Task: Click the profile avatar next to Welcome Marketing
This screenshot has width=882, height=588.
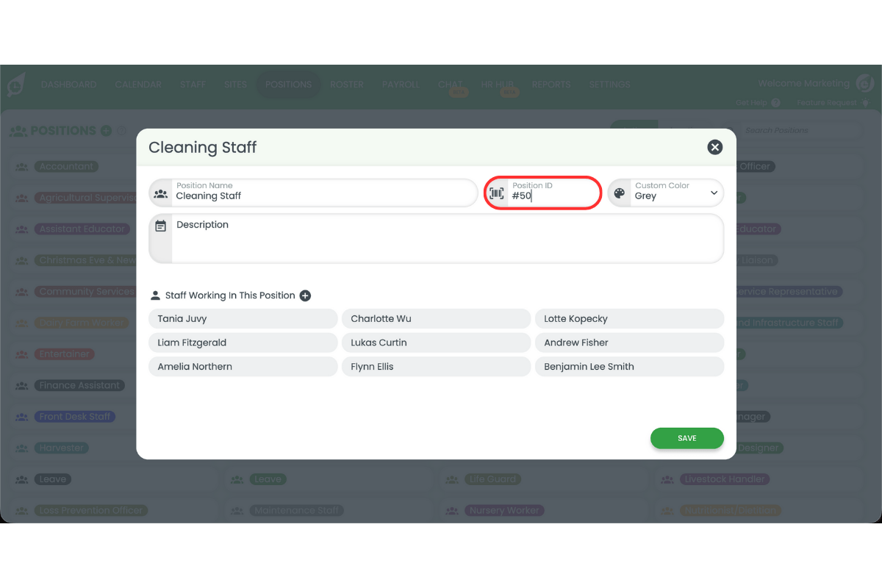Action: pyautogui.click(x=864, y=83)
